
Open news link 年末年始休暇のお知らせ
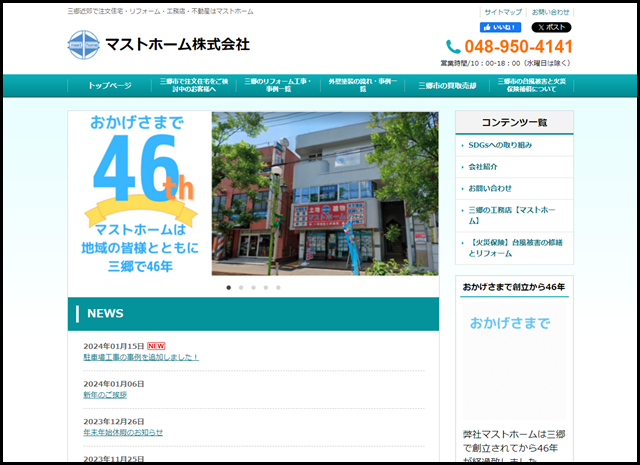tap(123, 432)
